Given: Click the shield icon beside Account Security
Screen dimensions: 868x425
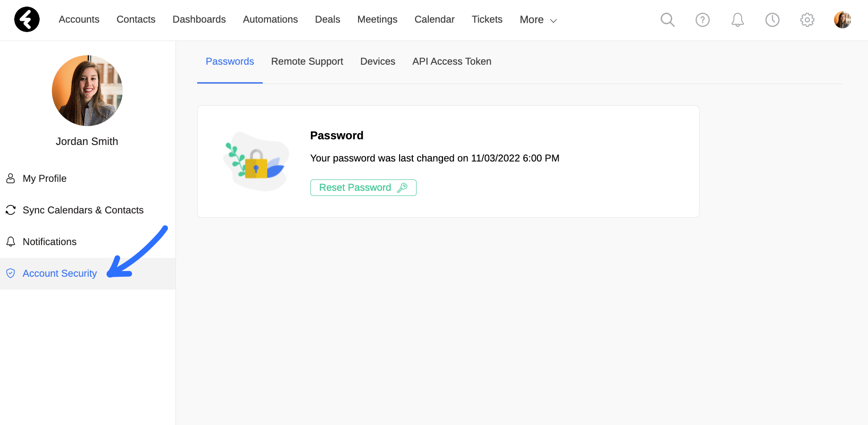Looking at the screenshot, I should pyautogui.click(x=10, y=273).
